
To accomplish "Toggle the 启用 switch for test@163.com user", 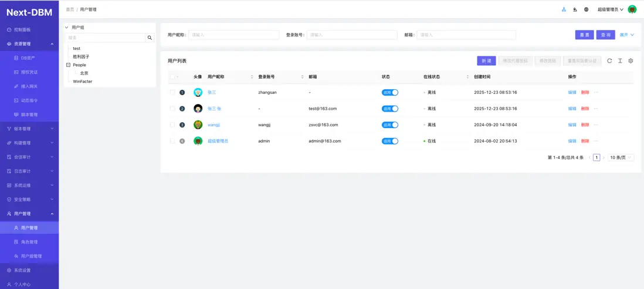I will point(390,109).
